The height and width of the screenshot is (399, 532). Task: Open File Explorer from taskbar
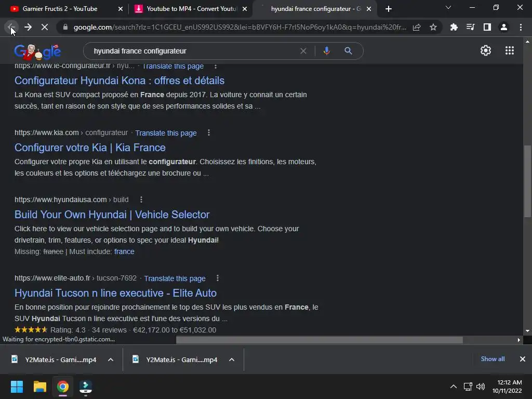tap(39, 387)
